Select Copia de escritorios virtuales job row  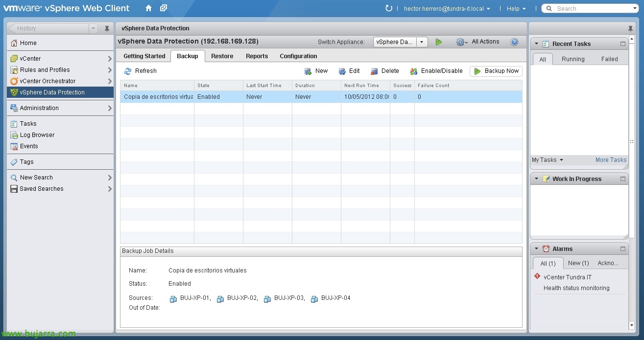tap(321, 97)
